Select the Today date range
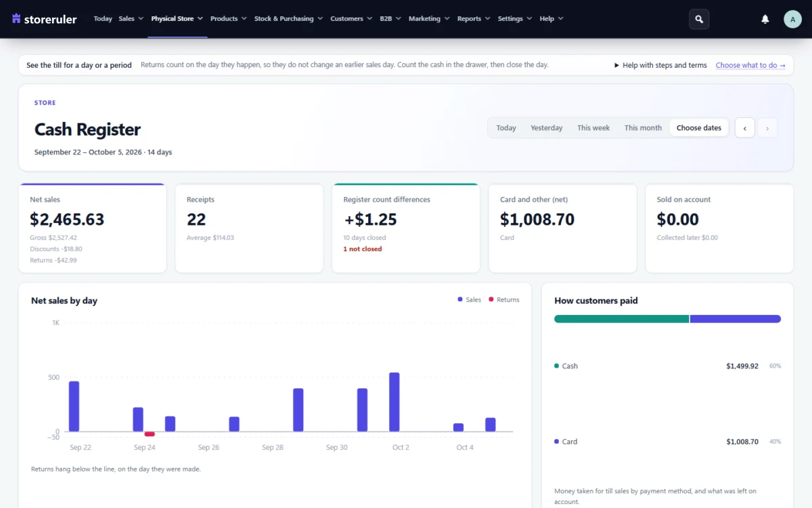 (x=506, y=128)
